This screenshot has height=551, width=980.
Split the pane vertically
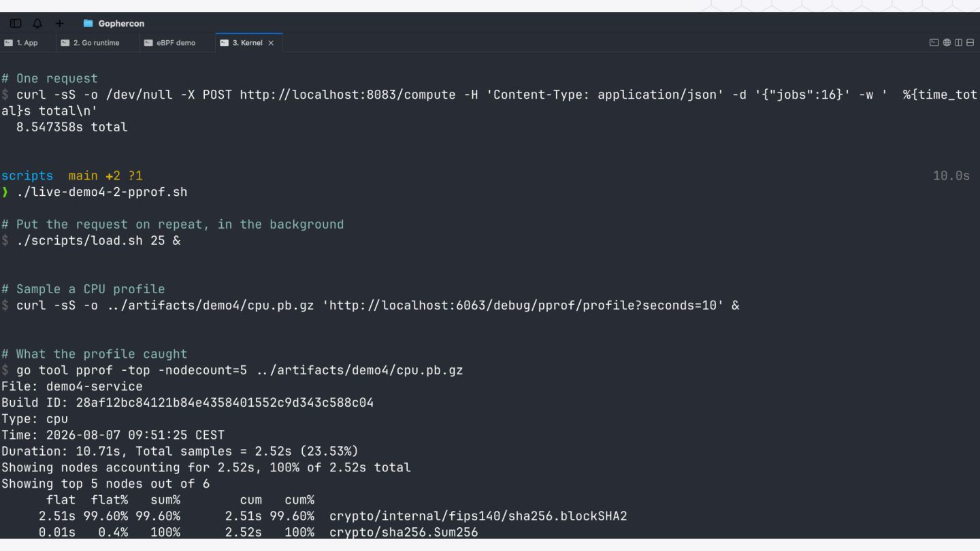(958, 43)
